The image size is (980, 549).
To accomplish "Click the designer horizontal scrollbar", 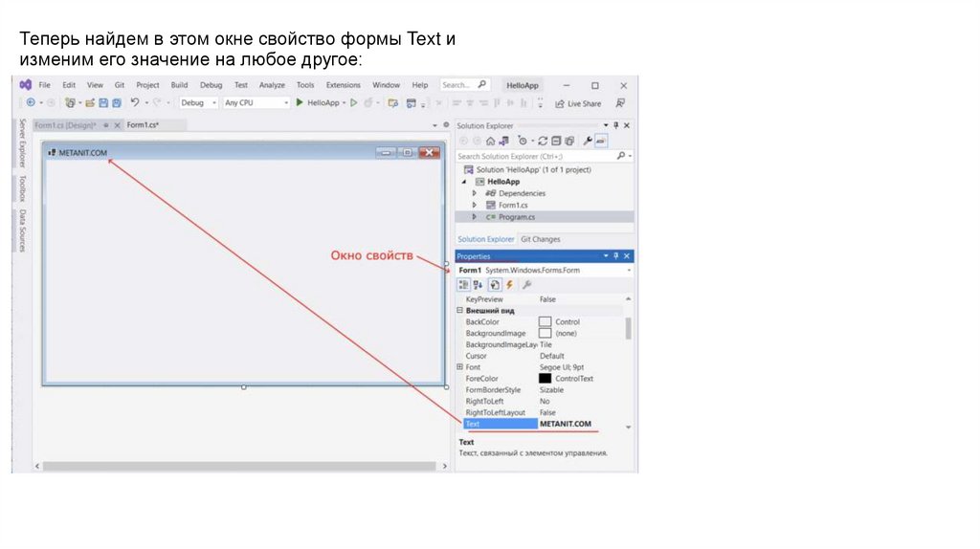I will click(240, 466).
